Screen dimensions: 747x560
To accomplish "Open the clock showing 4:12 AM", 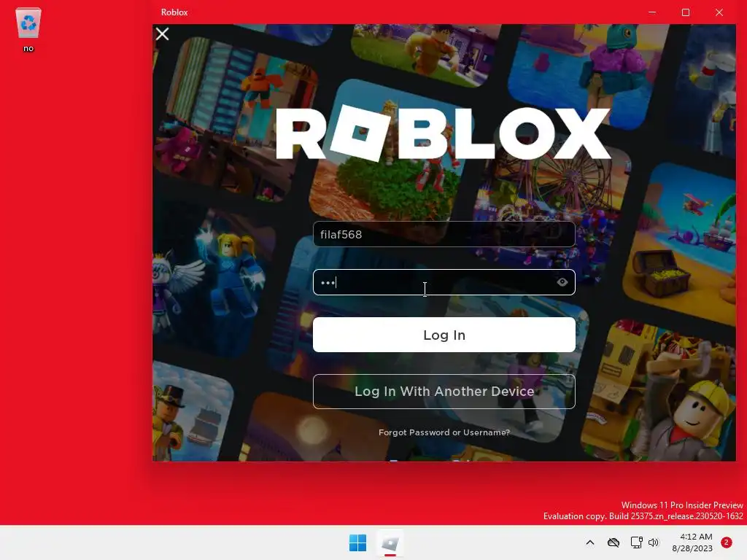I will pyautogui.click(x=692, y=542).
